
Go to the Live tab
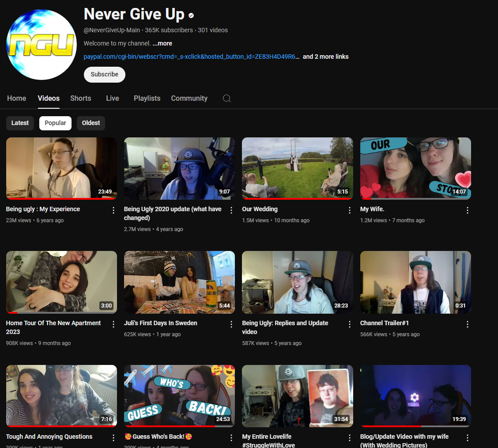pyautogui.click(x=113, y=99)
